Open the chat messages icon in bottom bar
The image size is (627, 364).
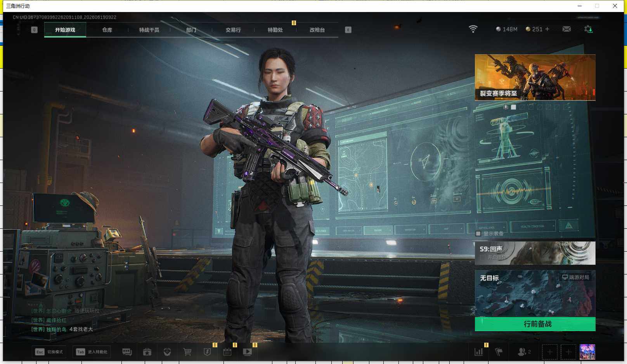(x=127, y=352)
